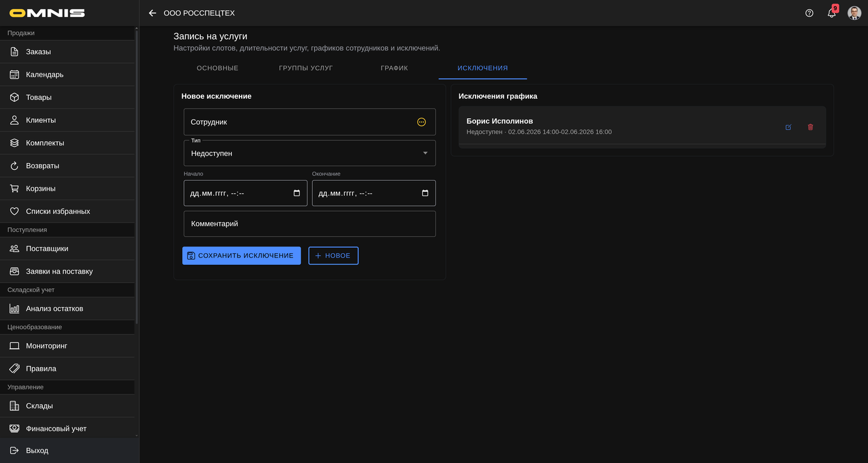Click Выход to log out
Screen dimensions: 868x463
click(x=69, y=450)
